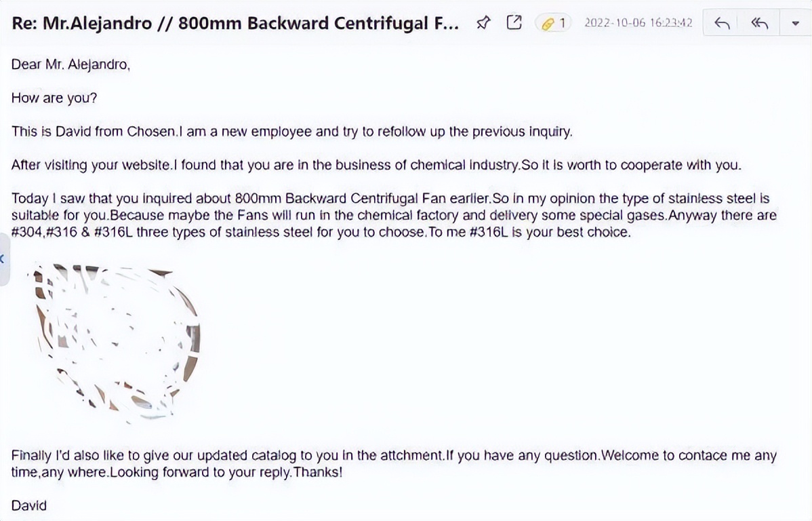Viewport: 812px width, 521px height.
Task: Click the truncated email subject title
Action: 237,23
